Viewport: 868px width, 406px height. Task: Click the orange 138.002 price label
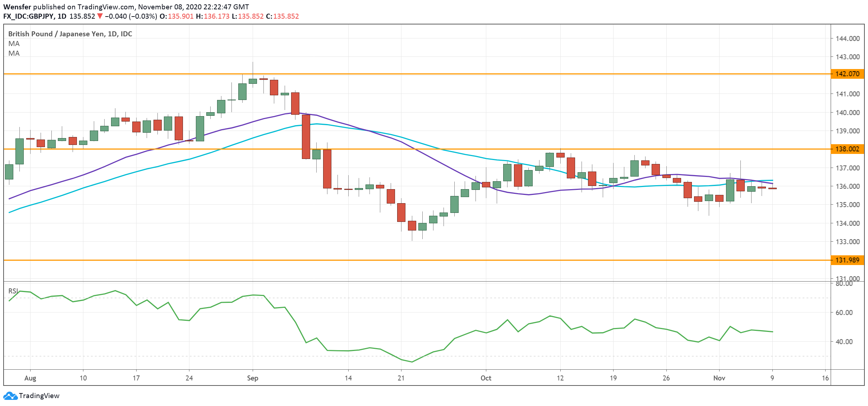point(847,149)
